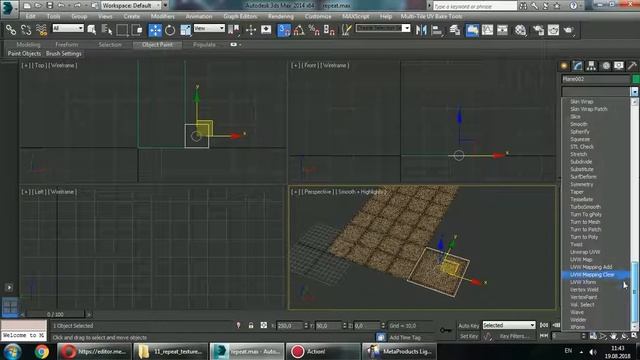
Task: Switch to the Object Paint ribbon tab
Action: [x=158, y=44]
